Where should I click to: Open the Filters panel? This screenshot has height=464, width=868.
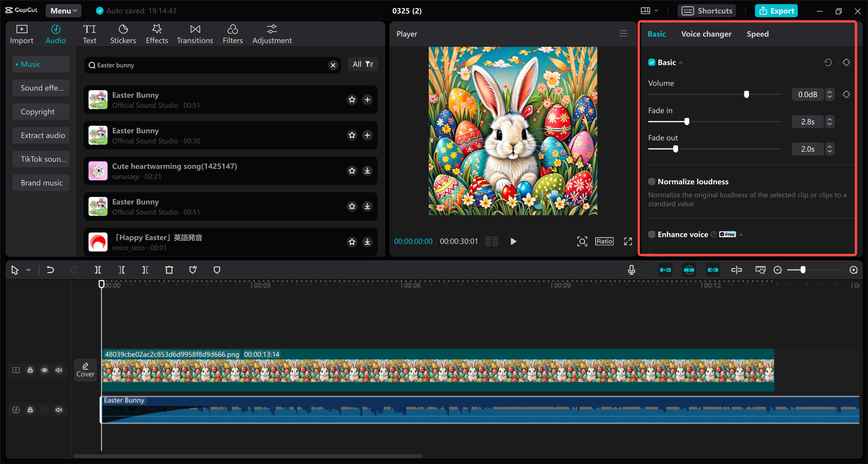[233, 34]
